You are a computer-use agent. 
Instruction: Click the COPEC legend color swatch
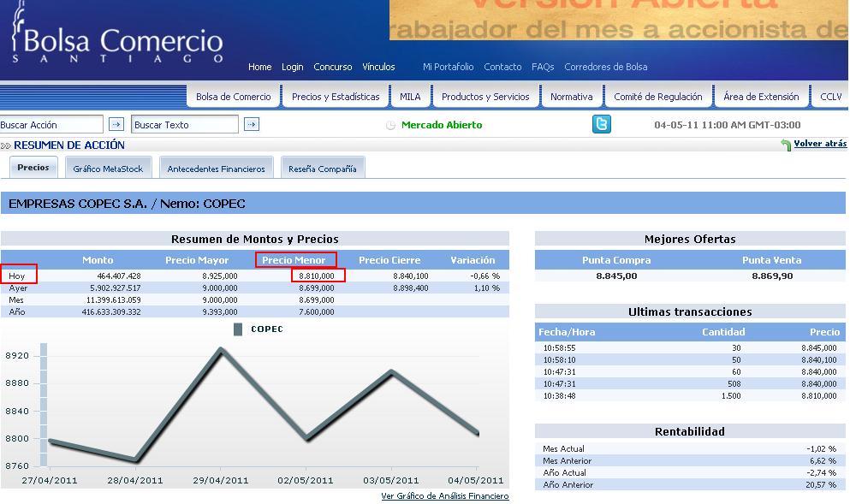point(239,329)
